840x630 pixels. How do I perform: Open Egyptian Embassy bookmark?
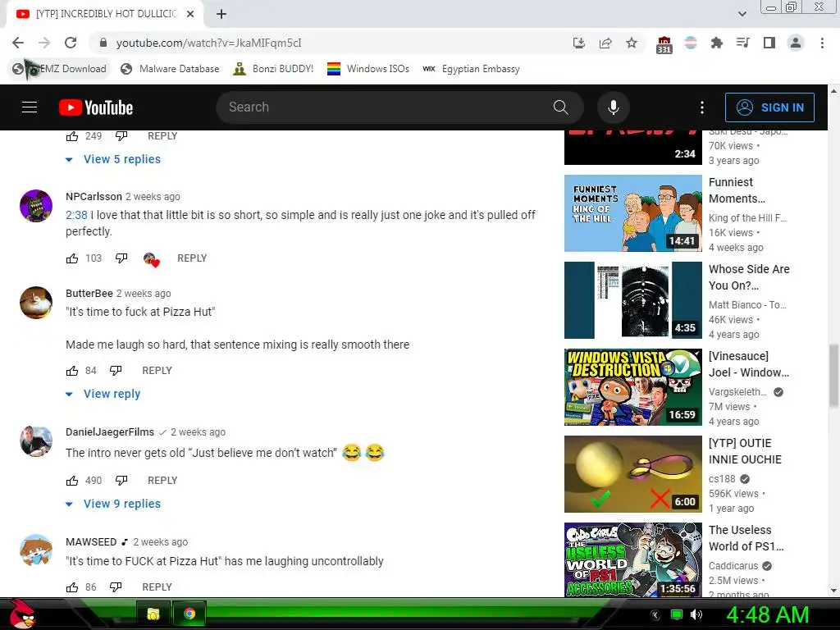[472, 69]
